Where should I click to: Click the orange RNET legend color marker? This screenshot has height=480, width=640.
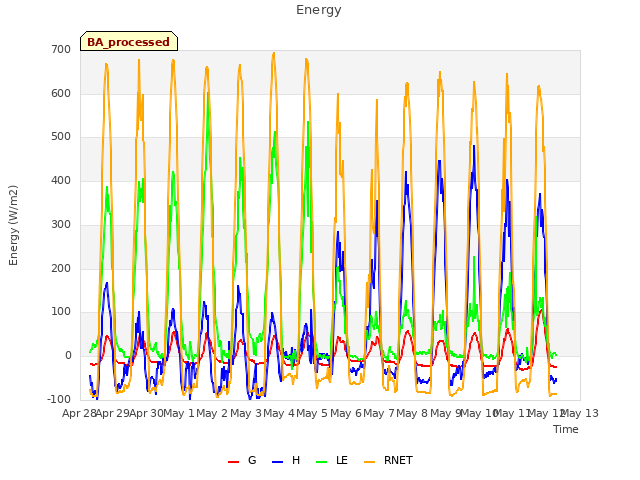click(369, 462)
